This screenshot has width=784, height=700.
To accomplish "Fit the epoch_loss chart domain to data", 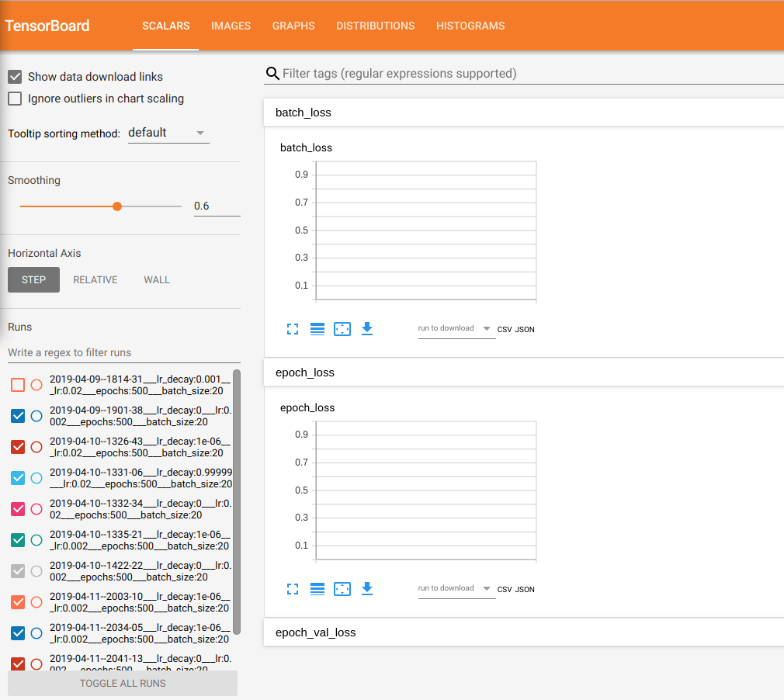I will point(342,588).
